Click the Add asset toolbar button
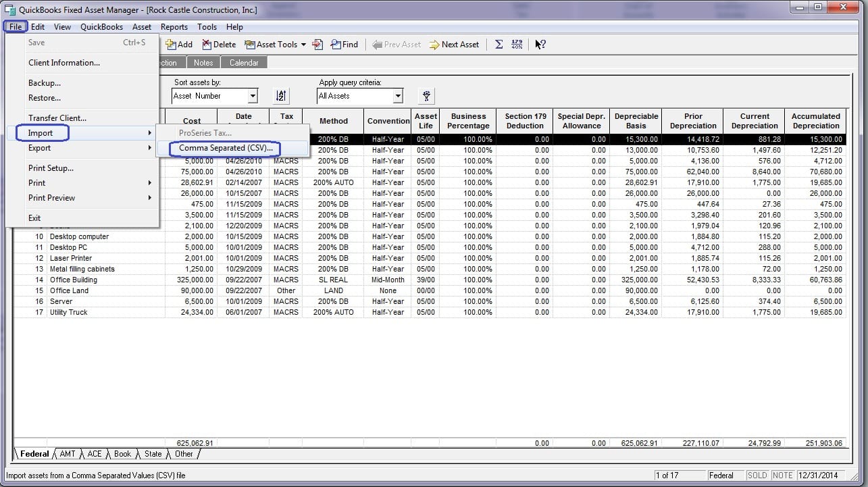The image size is (868, 487). coord(179,45)
